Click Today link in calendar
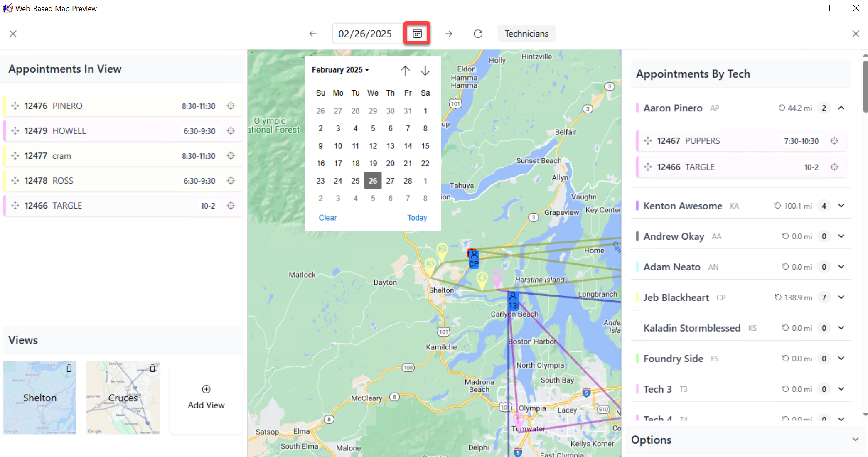Screen dimensions: 868x457 [417, 218]
